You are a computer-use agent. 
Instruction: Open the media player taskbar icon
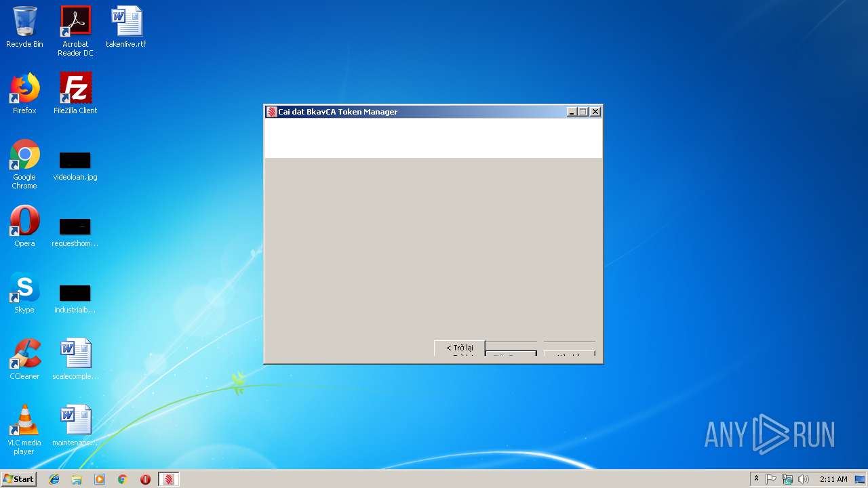pyautogui.click(x=100, y=479)
